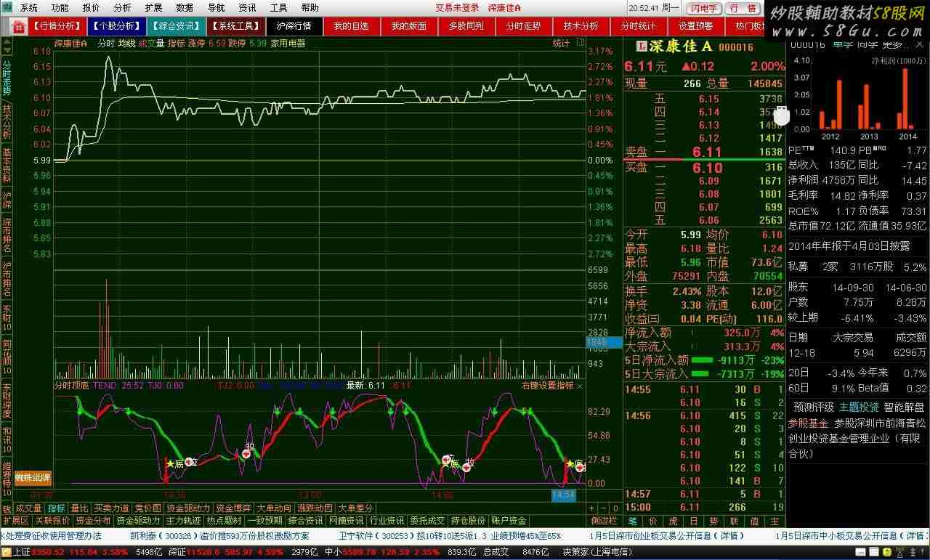Select the 笔 tab under trade list
The image size is (930, 560).
(632, 521)
